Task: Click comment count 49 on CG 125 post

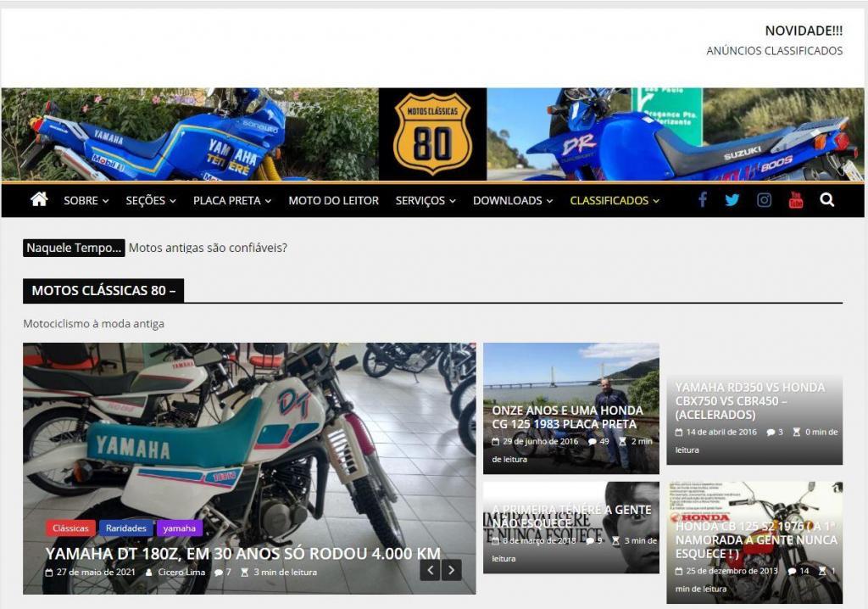Action: point(598,442)
